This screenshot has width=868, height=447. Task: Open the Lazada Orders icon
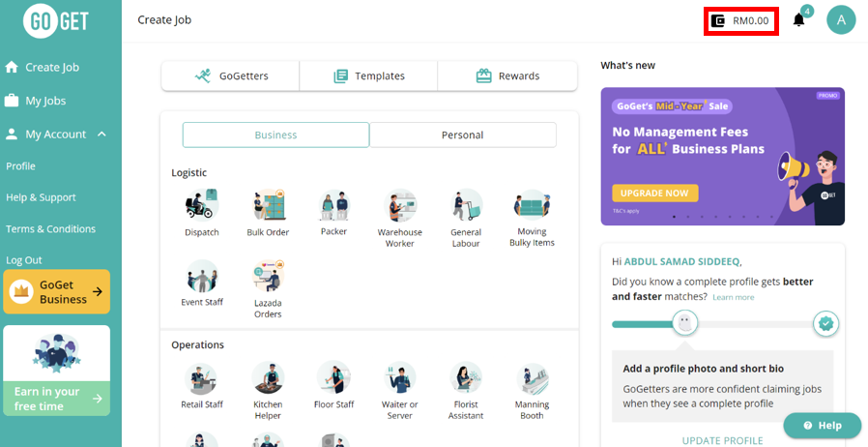click(268, 276)
